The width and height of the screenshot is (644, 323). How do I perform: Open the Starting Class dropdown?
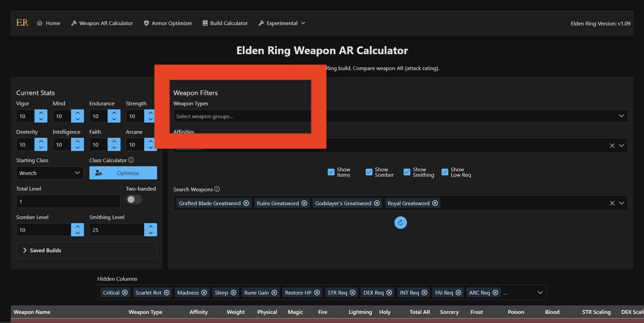(x=50, y=173)
